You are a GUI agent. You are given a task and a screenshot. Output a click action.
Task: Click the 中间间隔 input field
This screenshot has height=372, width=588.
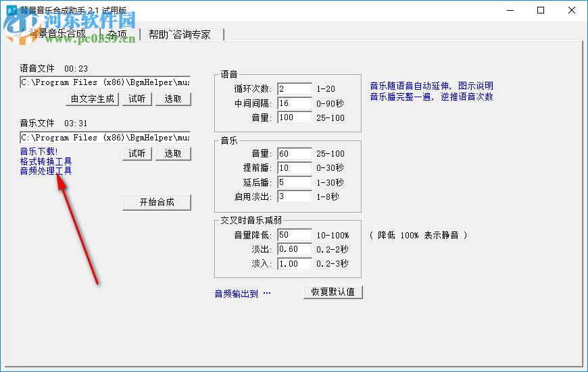pyautogui.click(x=295, y=103)
